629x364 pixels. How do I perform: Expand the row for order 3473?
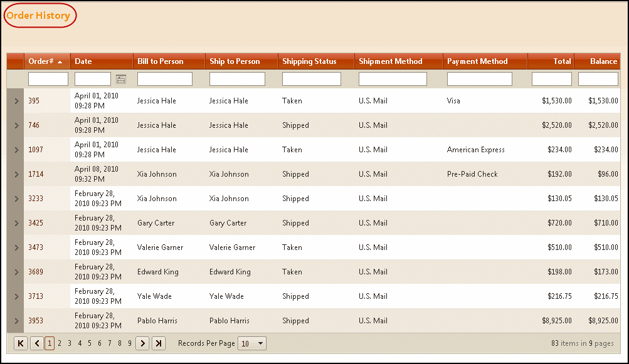[x=16, y=247]
